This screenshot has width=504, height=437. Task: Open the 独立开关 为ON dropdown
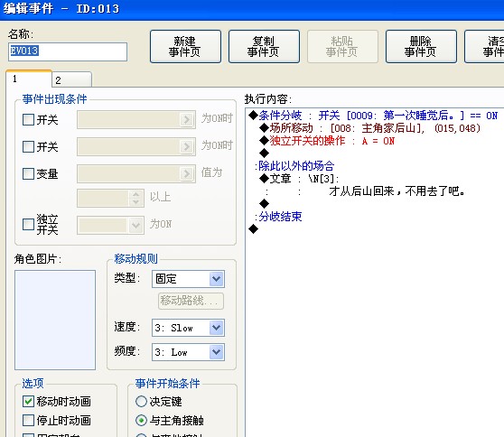[110, 225]
